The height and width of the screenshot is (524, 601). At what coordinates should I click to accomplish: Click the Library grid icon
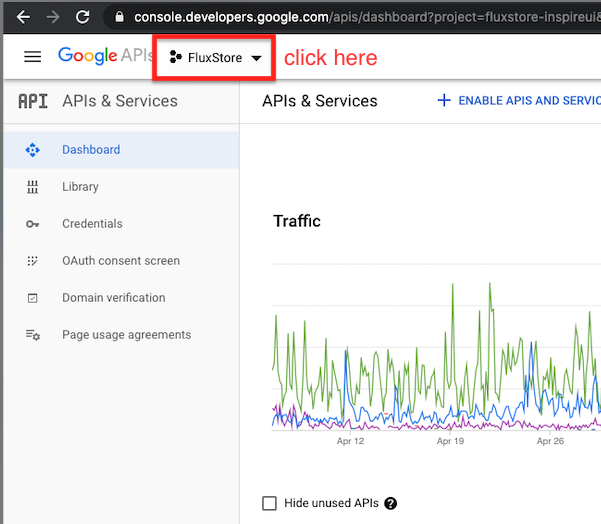(33, 187)
